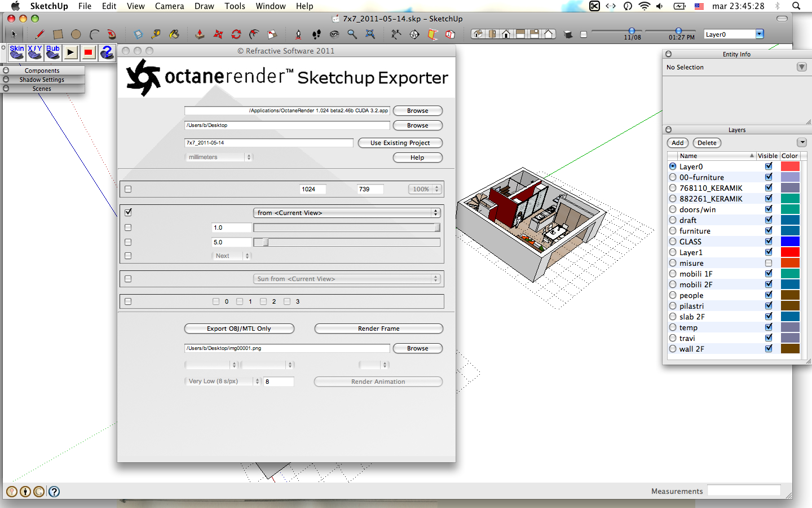Click the Walk footprints tool

tap(316, 34)
